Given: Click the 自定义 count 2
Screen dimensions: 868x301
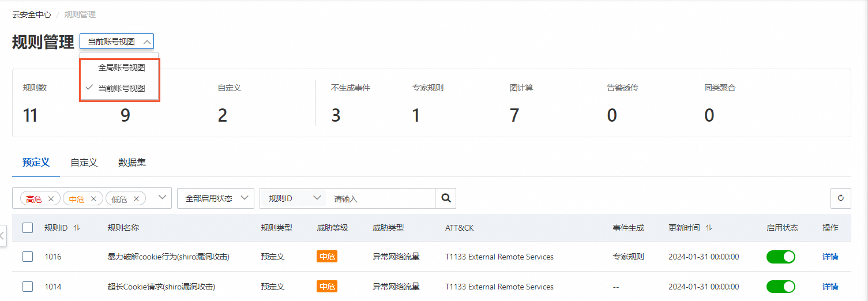Looking at the screenshot, I should click(223, 116).
